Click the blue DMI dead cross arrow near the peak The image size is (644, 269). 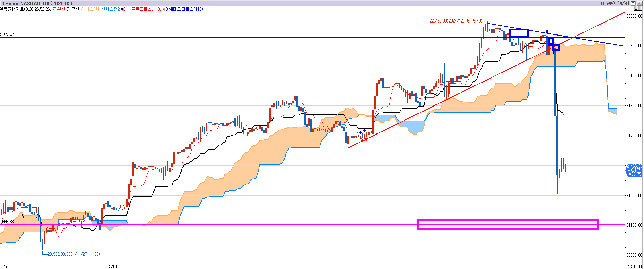click(x=547, y=32)
